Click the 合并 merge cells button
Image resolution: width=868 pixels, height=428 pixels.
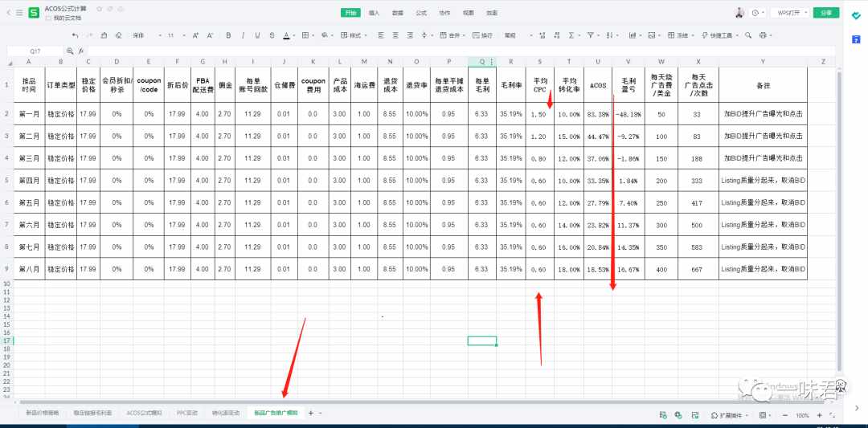452,35
